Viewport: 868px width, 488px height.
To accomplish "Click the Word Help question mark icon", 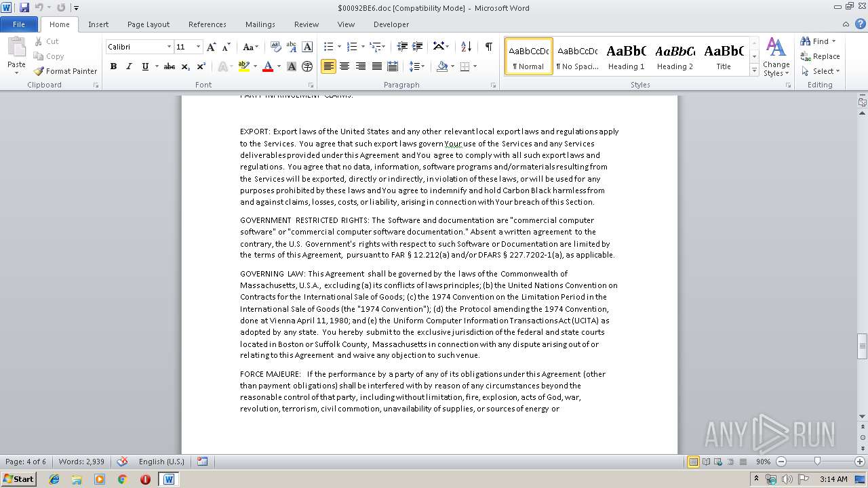I will [x=861, y=24].
